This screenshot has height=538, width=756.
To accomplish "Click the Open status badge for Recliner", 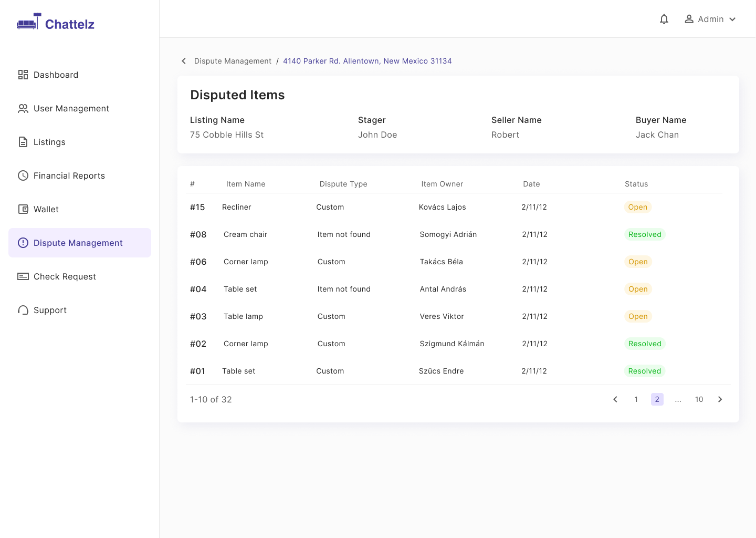I will coord(638,207).
